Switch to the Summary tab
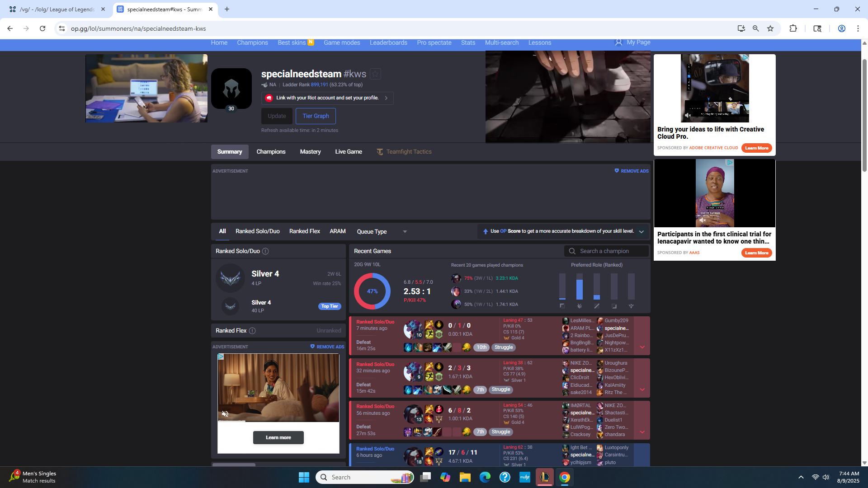 point(230,152)
